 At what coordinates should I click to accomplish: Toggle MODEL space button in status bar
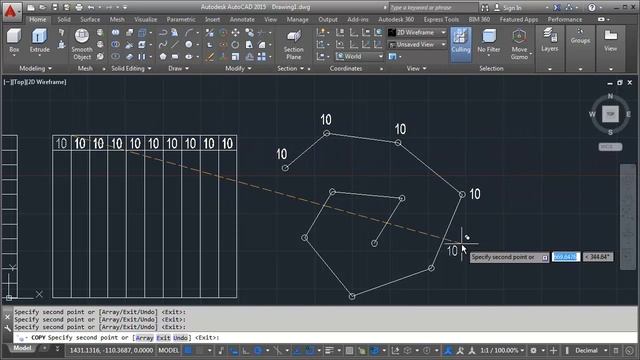tap(169, 350)
